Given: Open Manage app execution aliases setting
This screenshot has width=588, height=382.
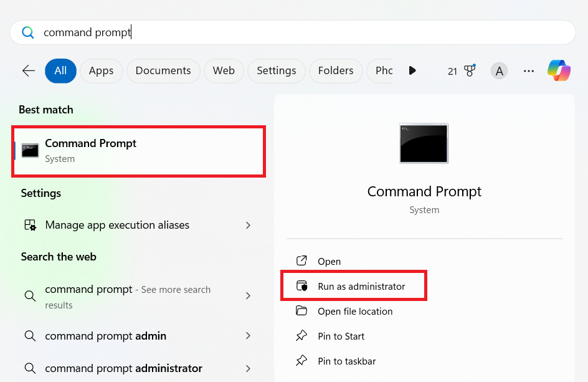Looking at the screenshot, I should point(137,225).
